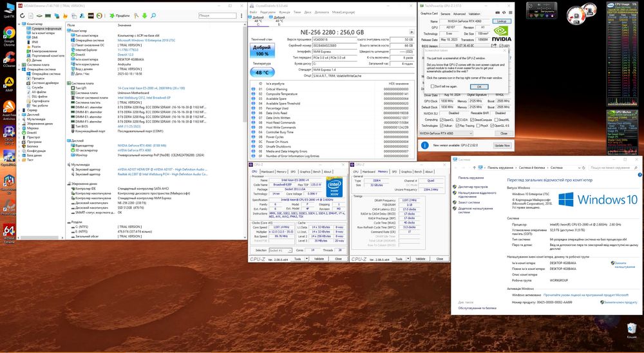Click the GPU-Z refresh icon

point(504,13)
